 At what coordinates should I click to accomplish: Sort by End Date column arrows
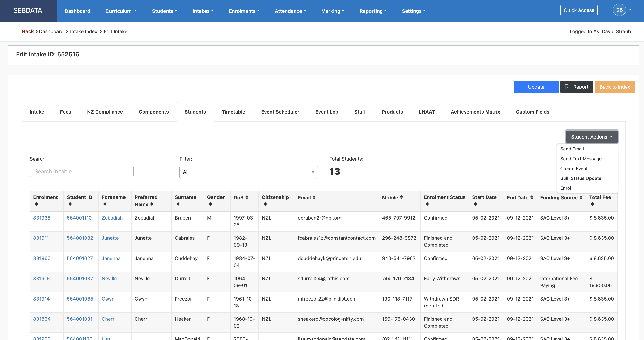[531, 197]
